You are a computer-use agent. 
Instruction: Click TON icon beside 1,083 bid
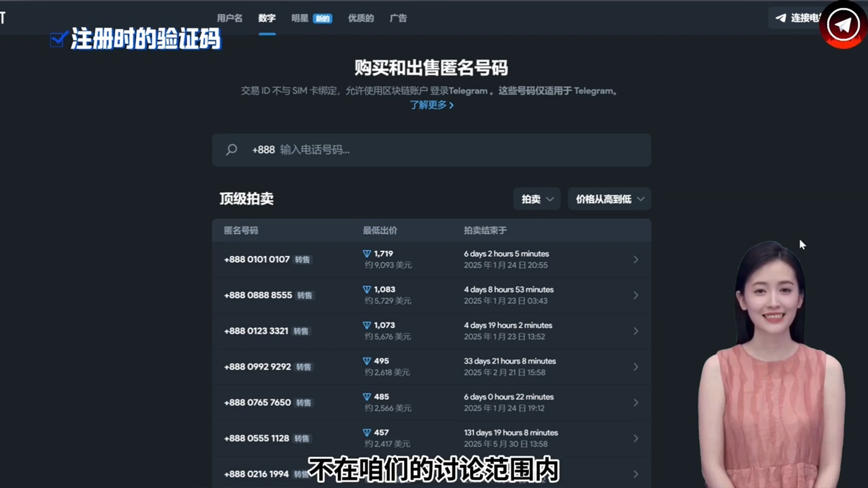(367, 290)
